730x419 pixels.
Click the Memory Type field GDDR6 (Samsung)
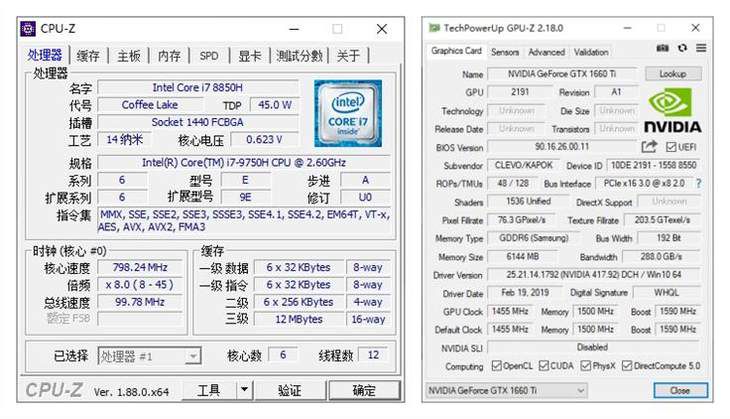click(534, 238)
